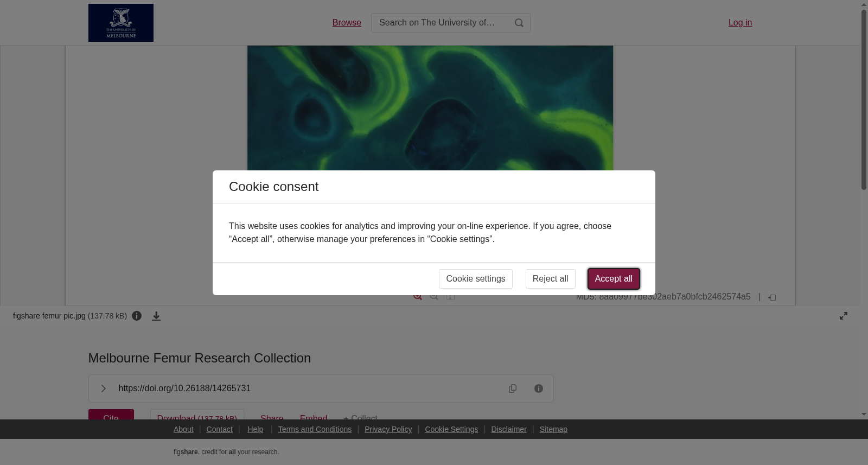Download the 137.78 kB file
Image resolution: width=868 pixels, height=465 pixels.
[197, 415]
